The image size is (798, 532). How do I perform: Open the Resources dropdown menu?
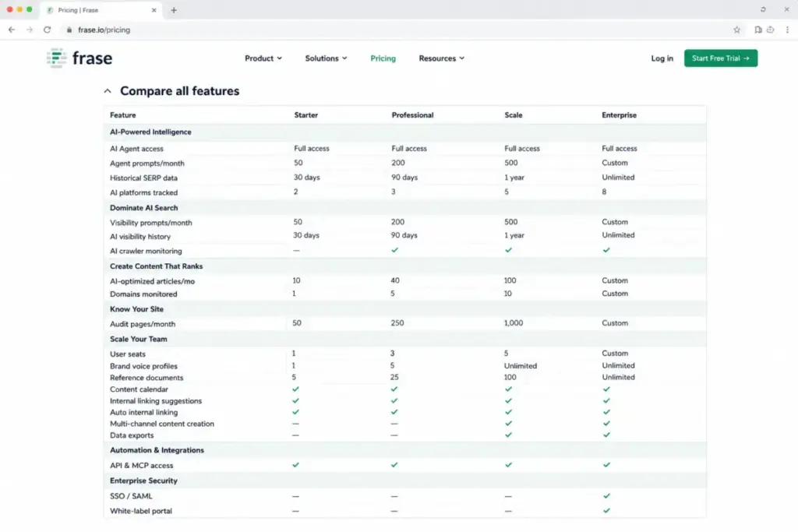[442, 58]
